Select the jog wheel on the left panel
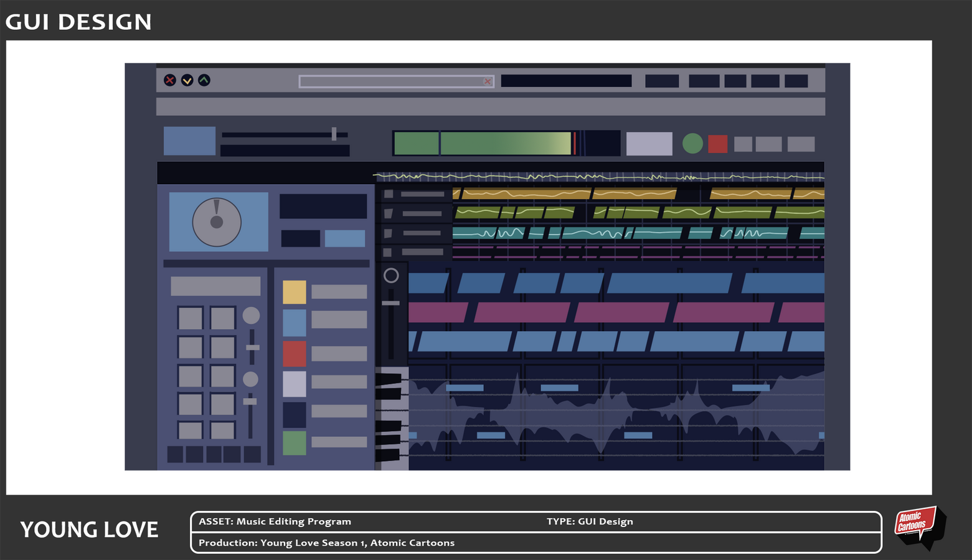This screenshot has width=972, height=560. pos(218,222)
